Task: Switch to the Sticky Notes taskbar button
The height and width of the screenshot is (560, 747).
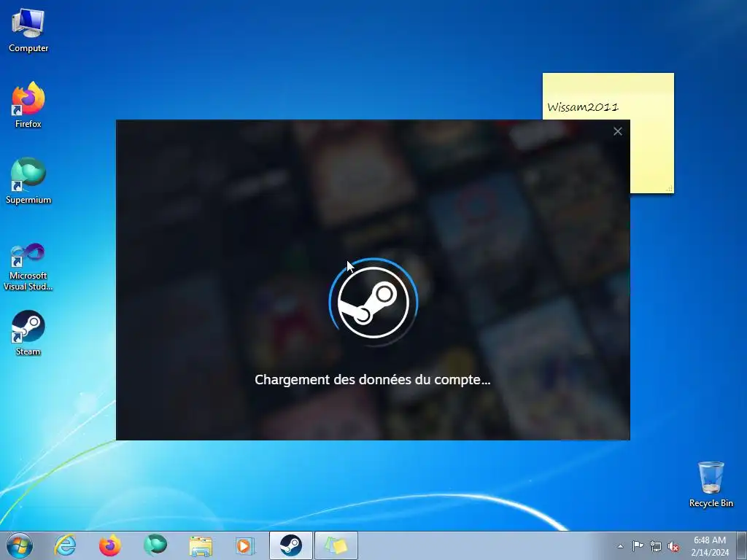Action: pos(336,545)
